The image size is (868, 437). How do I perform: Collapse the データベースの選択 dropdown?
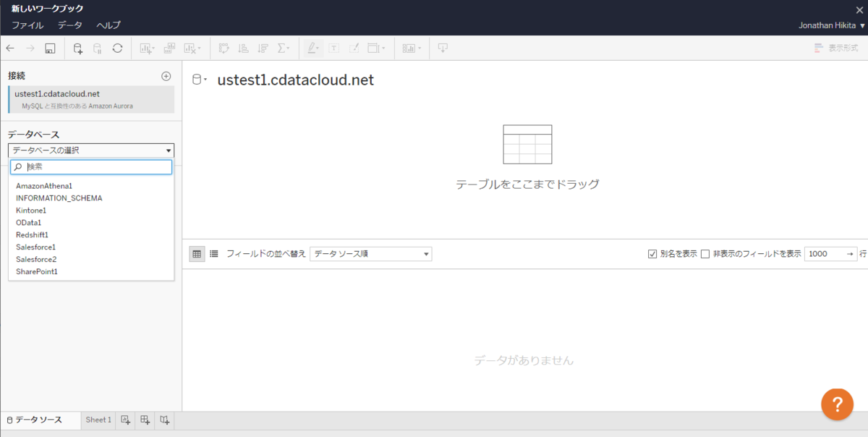pyautogui.click(x=169, y=150)
